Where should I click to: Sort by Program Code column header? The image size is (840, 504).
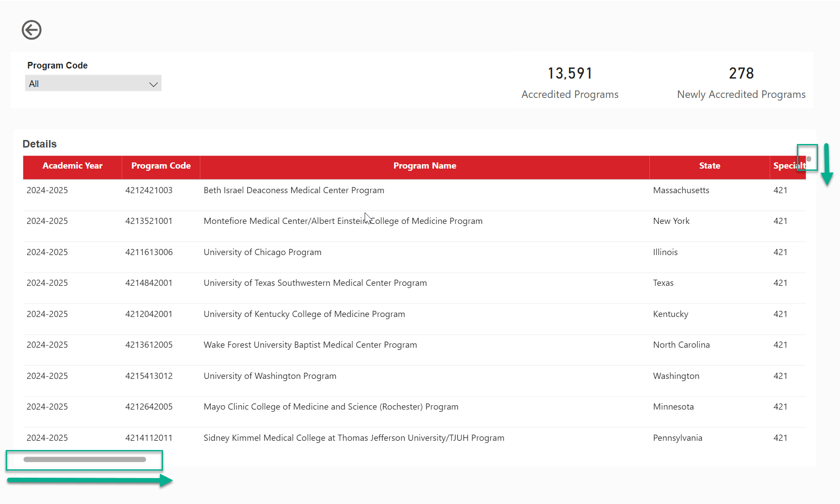point(161,166)
